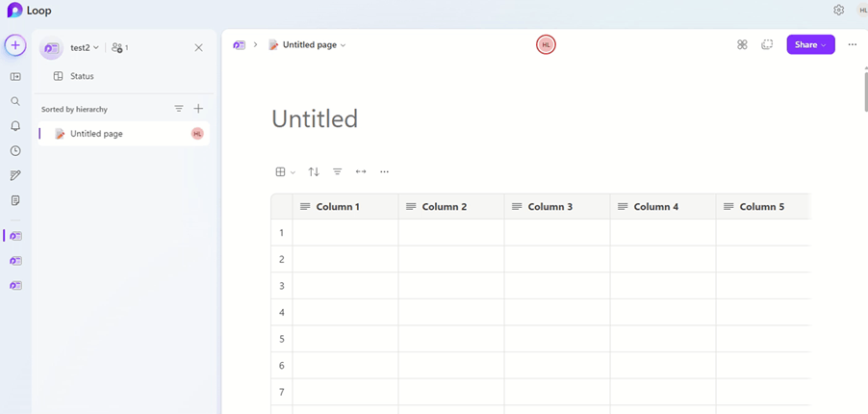This screenshot has height=414, width=868.
Task: Select Column 1 header
Action: [x=345, y=207]
